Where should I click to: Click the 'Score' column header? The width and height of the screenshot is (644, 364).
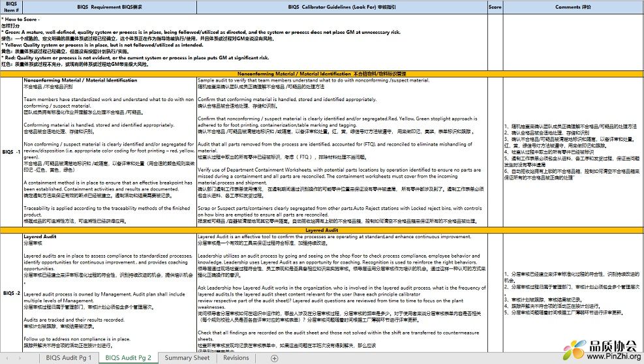point(495,7)
